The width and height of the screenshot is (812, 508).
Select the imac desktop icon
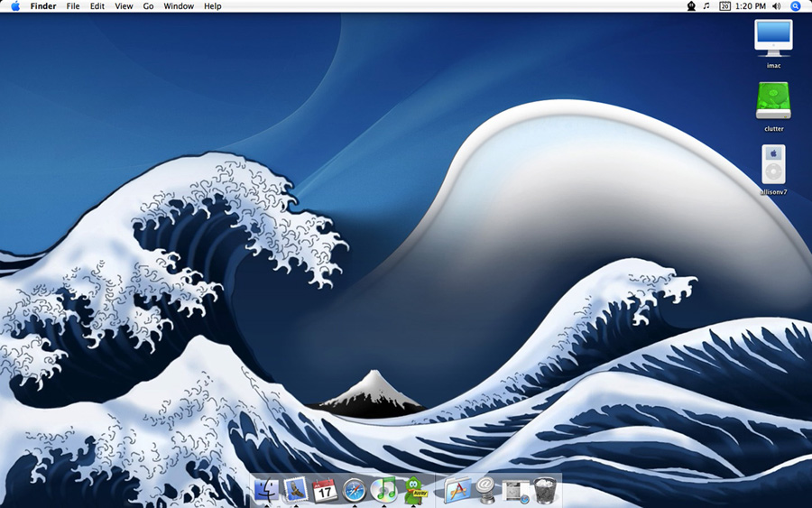tap(773, 38)
